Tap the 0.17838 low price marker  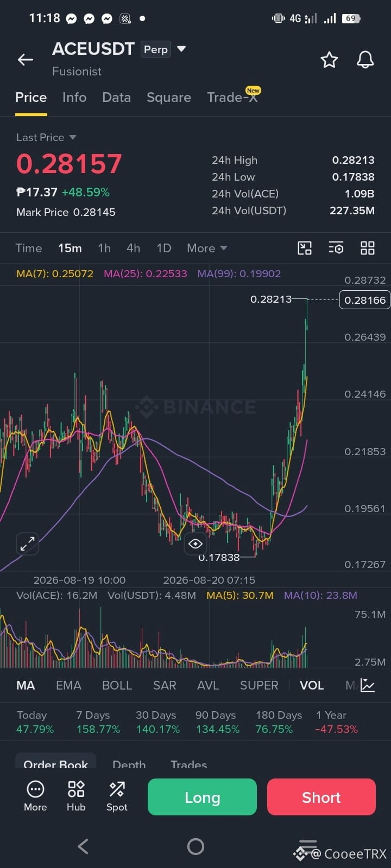click(x=219, y=557)
